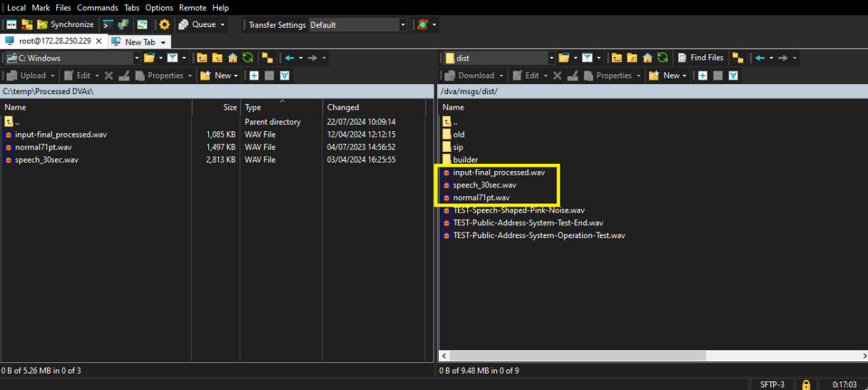This screenshot has width=868, height=390.
Task: Click the open terminal console icon
Action: click(x=108, y=25)
